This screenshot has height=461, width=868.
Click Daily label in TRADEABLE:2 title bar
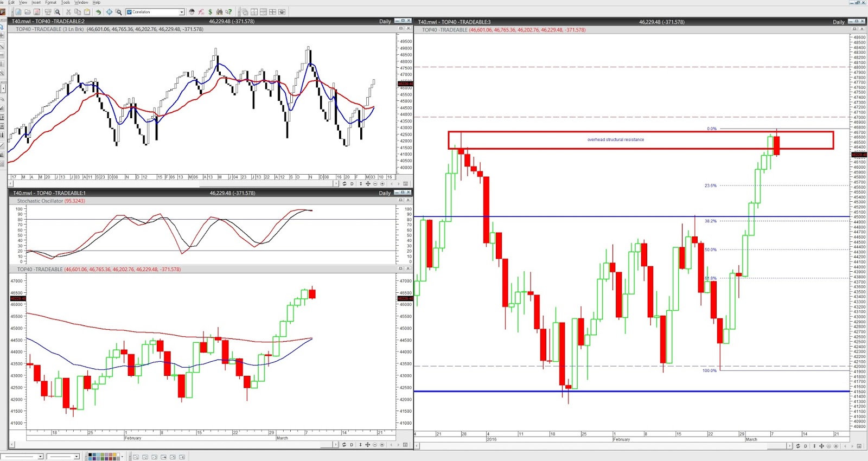pos(385,22)
